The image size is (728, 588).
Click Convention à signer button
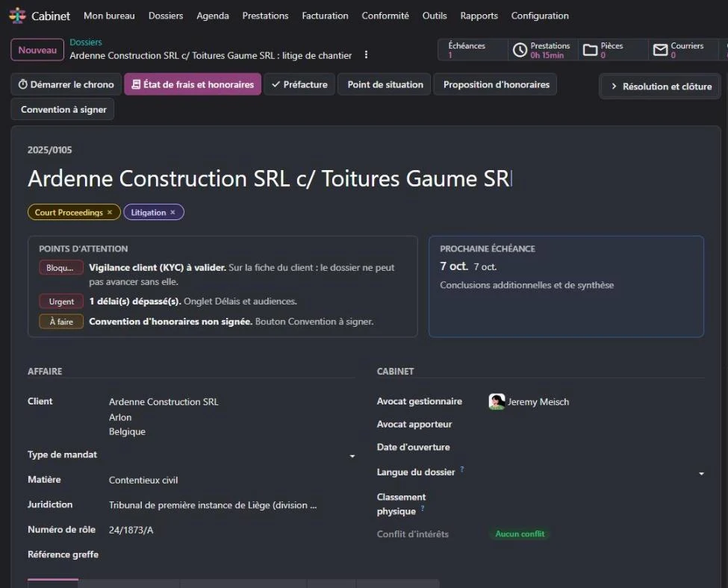(x=63, y=110)
